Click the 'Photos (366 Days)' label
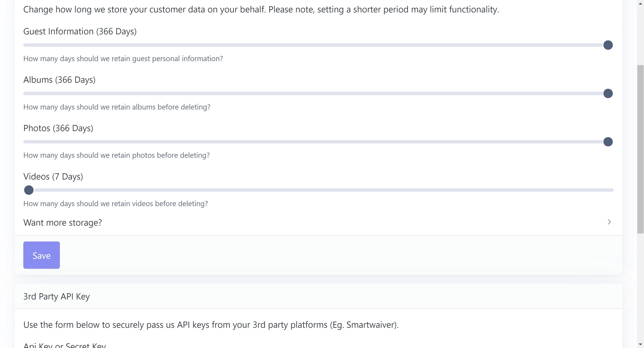The width and height of the screenshot is (644, 348). coord(58,128)
